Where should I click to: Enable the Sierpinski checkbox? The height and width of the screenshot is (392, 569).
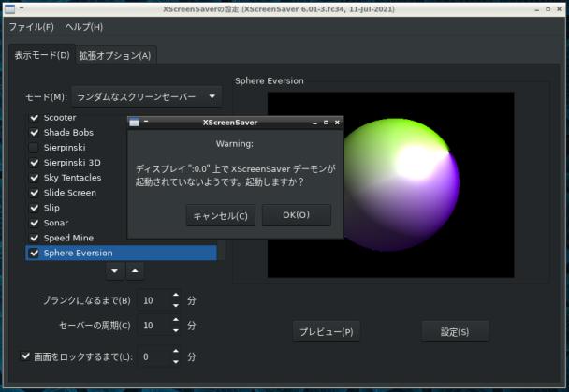tap(34, 148)
